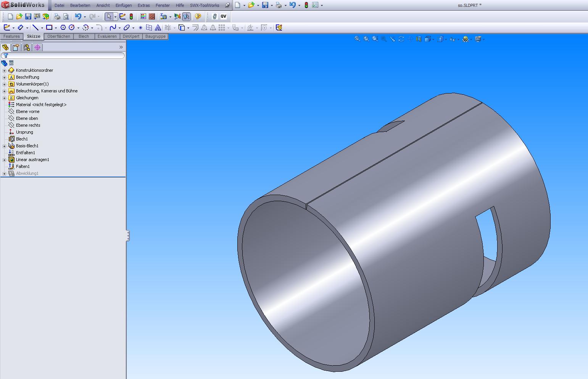This screenshot has width=588, height=379.
Task: Open the Einfügen menu
Action: click(124, 5)
